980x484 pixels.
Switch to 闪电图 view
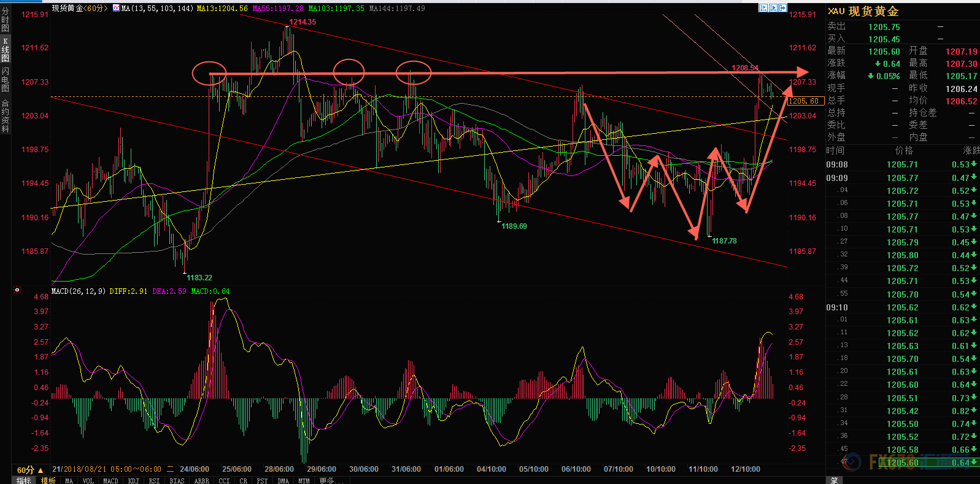coord(6,80)
